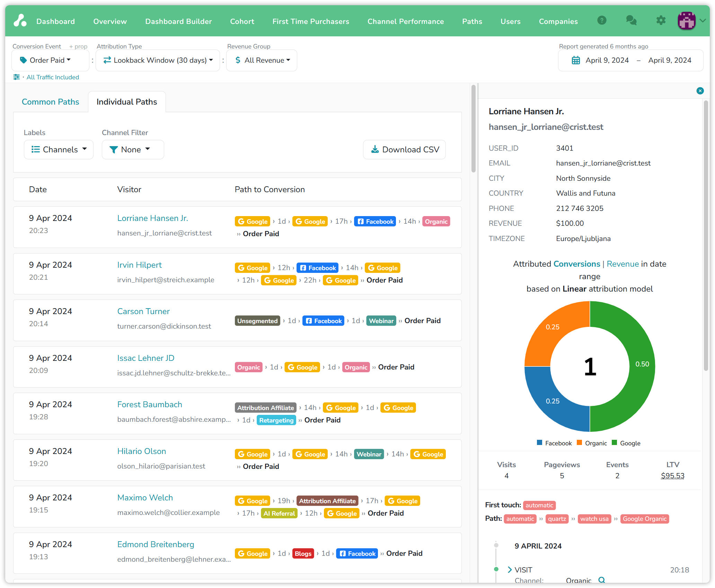Image resolution: width=715 pixels, height=588 pixels.
Task: Open settings gear icon
Action: [x=661, y=20]
